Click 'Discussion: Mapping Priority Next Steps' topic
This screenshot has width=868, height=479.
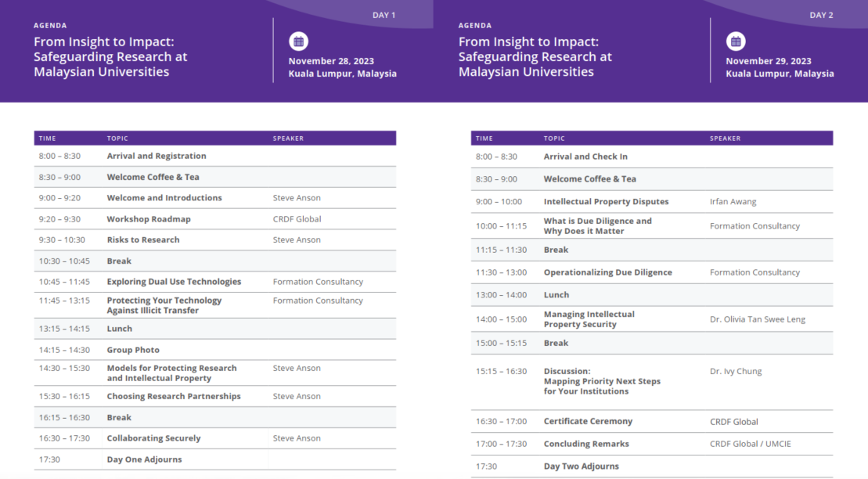[x=602, y=381]
